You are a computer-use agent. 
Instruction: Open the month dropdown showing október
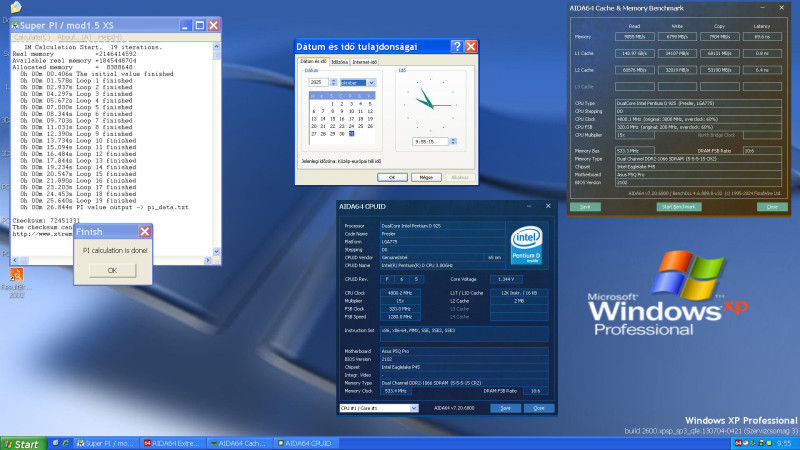371,83
